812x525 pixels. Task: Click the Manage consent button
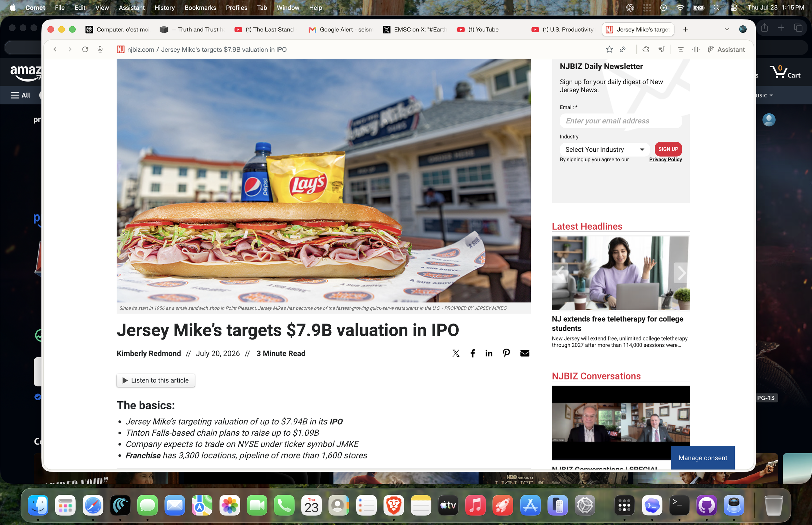(x=703, y=457)
